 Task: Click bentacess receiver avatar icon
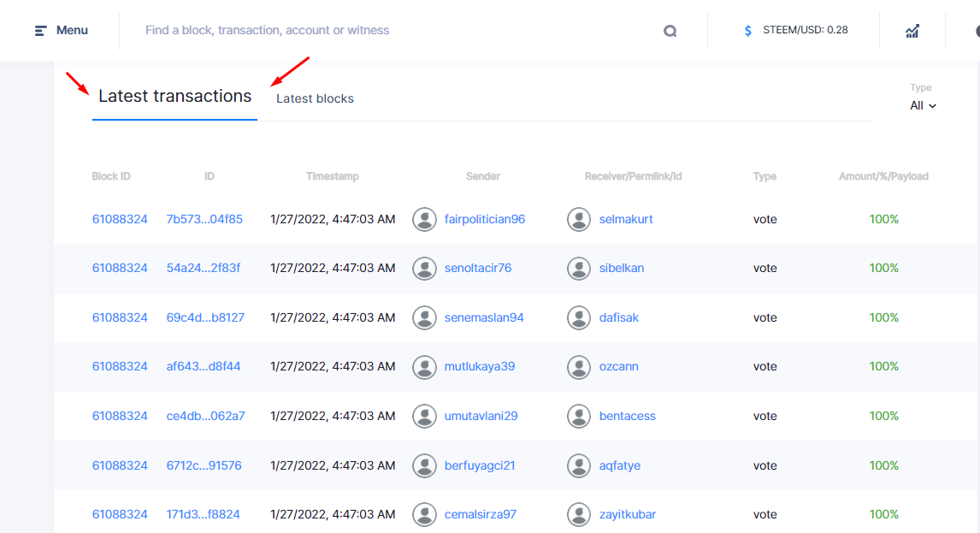(579, 416)
